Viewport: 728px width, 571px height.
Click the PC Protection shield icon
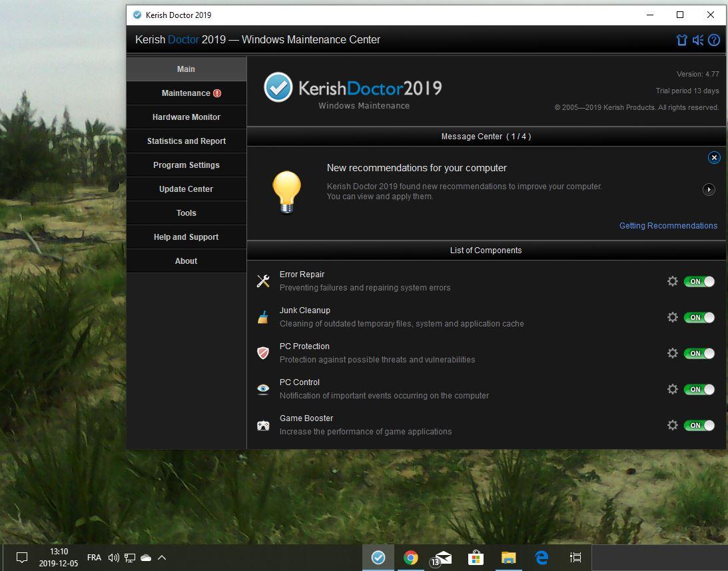click(263, 353)
